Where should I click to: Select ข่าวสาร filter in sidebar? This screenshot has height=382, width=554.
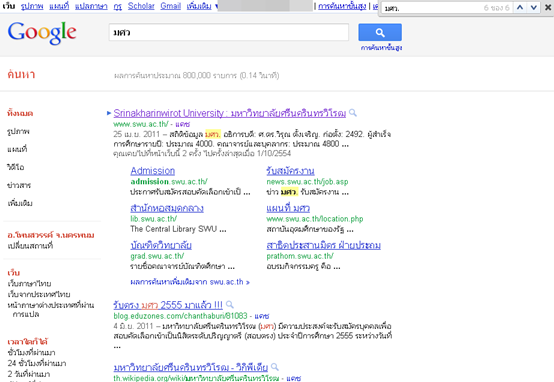pos(19,185)
